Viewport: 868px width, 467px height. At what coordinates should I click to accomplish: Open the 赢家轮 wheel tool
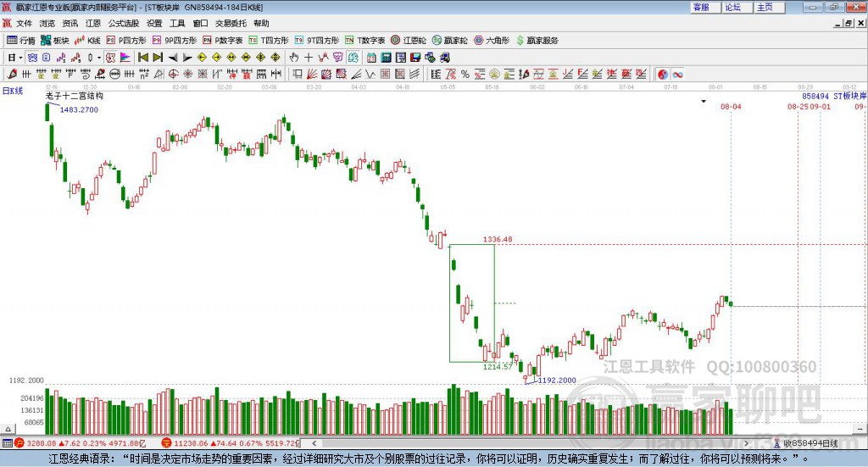click(450, 41)
